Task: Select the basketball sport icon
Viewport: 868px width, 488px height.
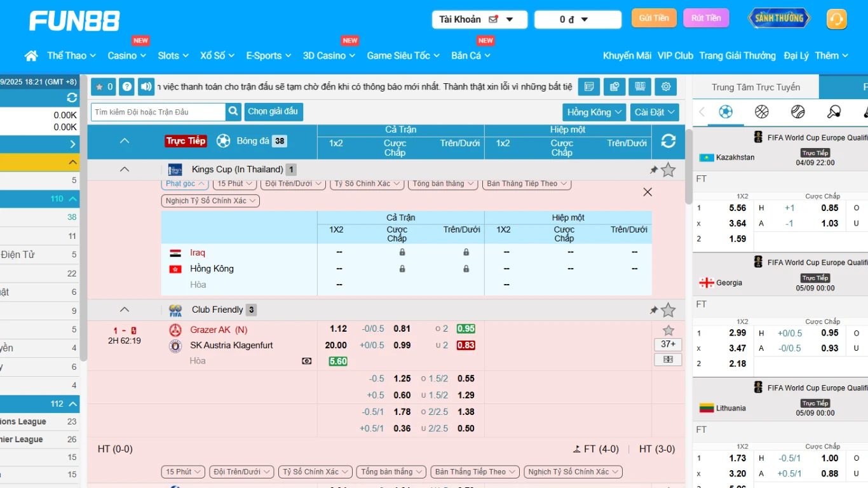Action: [x=761, y=112]
